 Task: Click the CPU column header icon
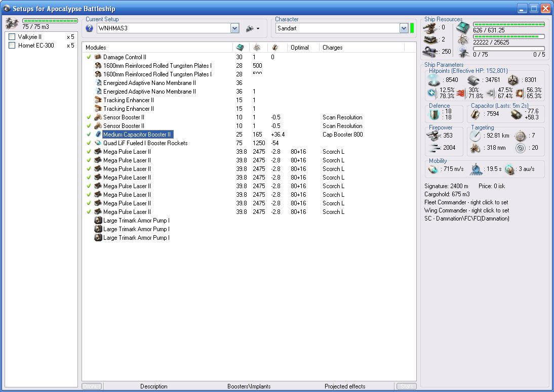click(x=240, y=47)
